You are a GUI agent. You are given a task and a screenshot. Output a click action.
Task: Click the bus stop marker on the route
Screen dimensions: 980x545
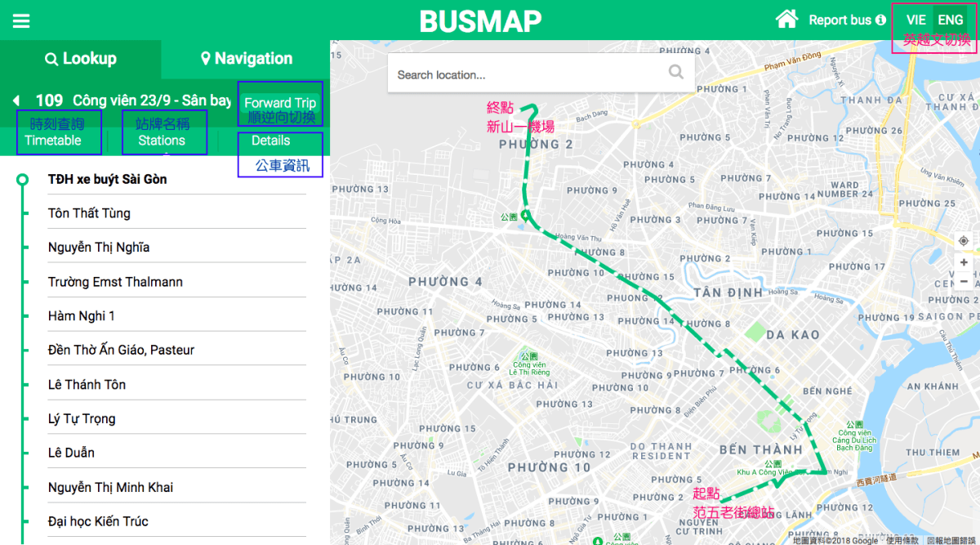pos(526,216)
